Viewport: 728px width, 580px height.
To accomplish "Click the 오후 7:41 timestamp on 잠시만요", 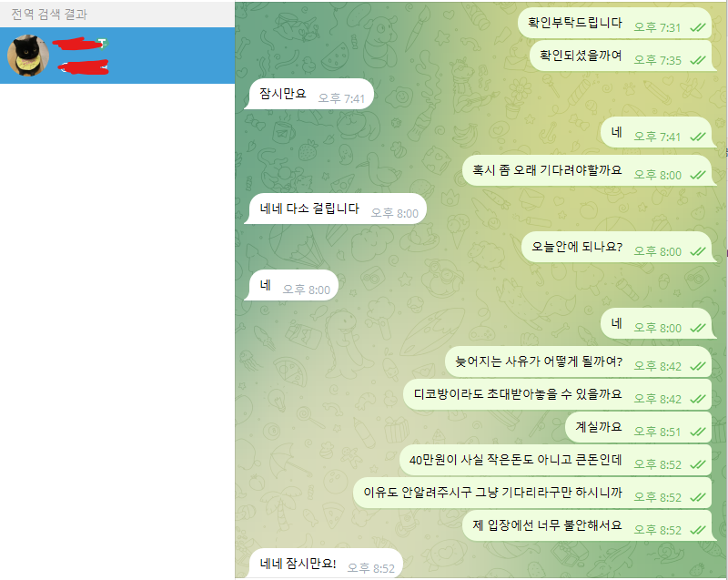I will 341,98.
